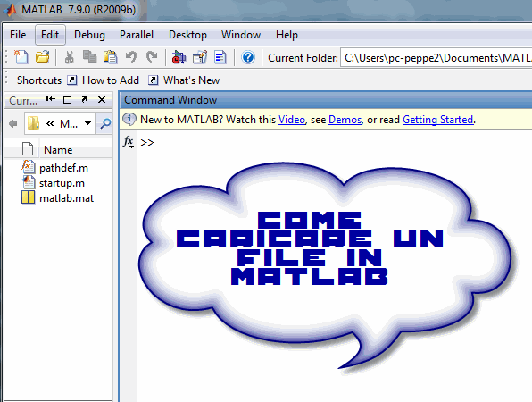Click the Current Folder path field
532x402 pixels.
point(436,58)
